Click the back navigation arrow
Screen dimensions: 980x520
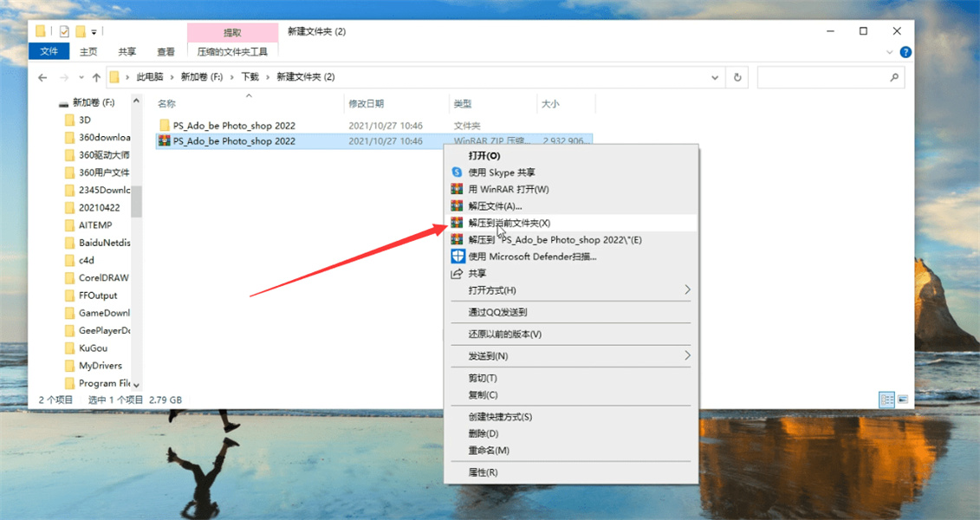(42, 76)
